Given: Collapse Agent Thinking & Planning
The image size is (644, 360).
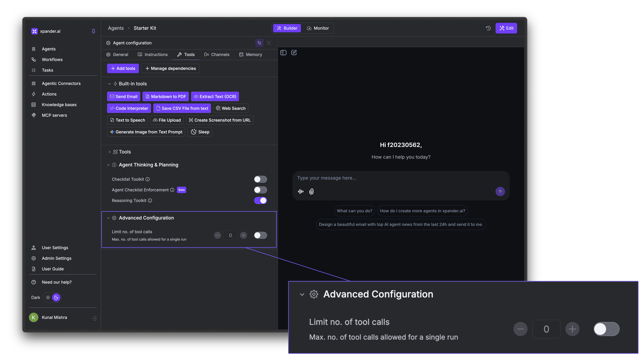Looking at the screenshot, I should [108, 165].
